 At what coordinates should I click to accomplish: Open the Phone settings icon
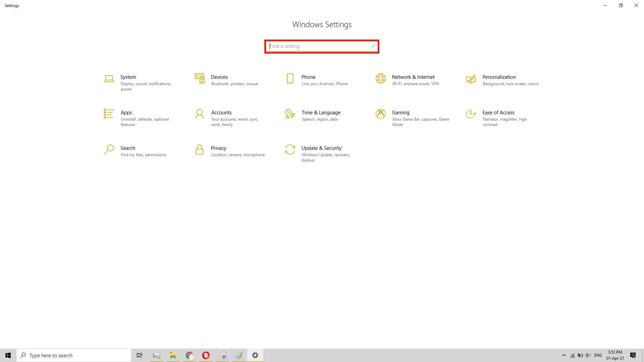[290, 78]
